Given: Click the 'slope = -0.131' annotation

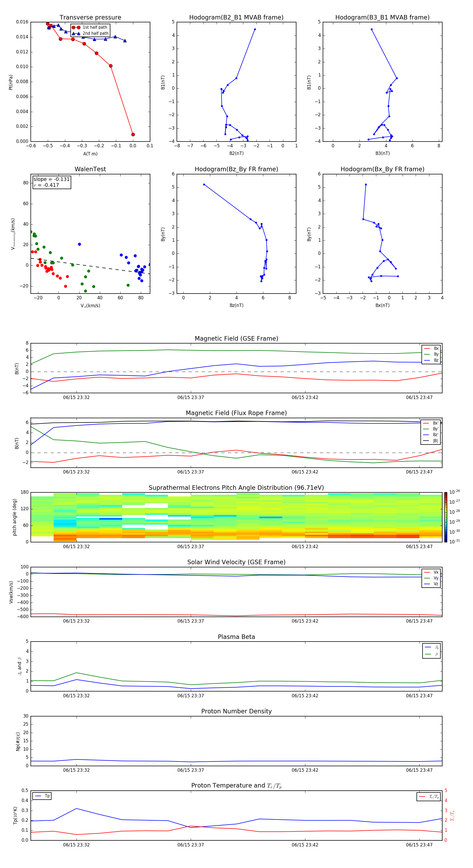Looking at the screenshot, I should pos(52,179).
